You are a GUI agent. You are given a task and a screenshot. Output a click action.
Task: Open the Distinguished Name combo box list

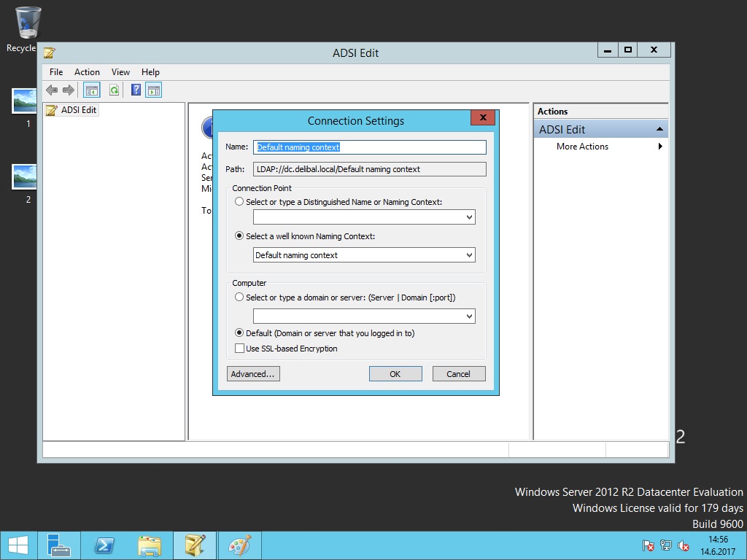click(x=469, y=217)
